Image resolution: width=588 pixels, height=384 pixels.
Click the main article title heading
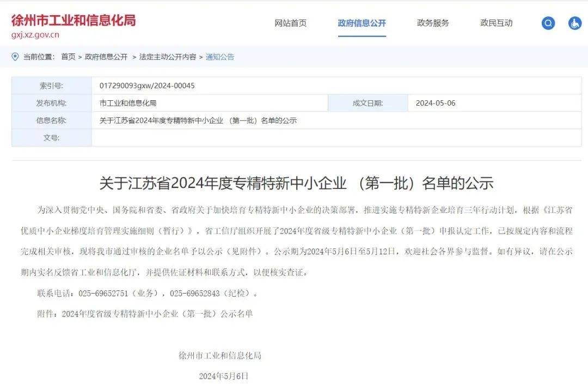click(x=296, y=183)
